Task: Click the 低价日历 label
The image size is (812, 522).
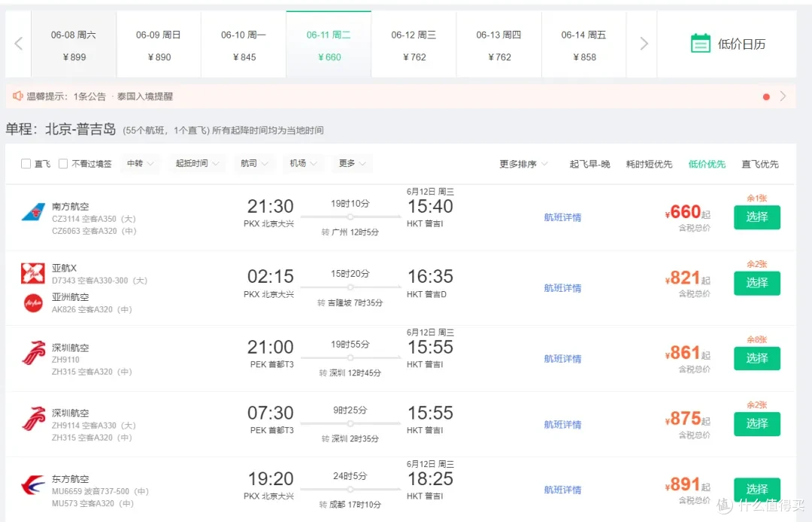Action: point(741,44)
